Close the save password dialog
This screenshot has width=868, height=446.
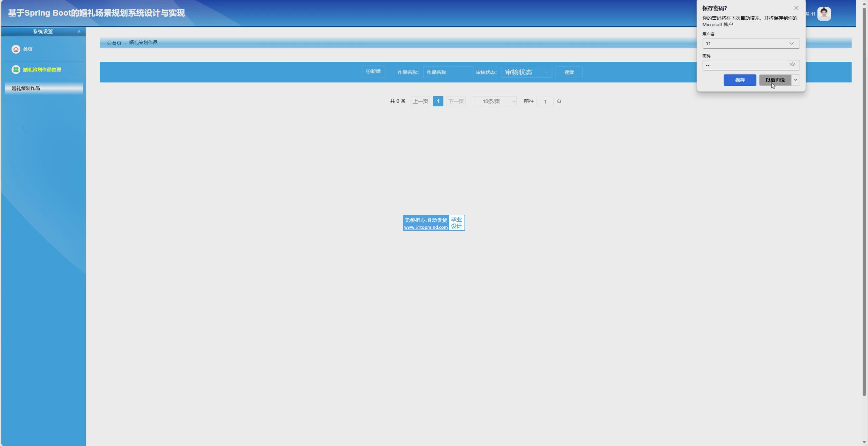796,8
